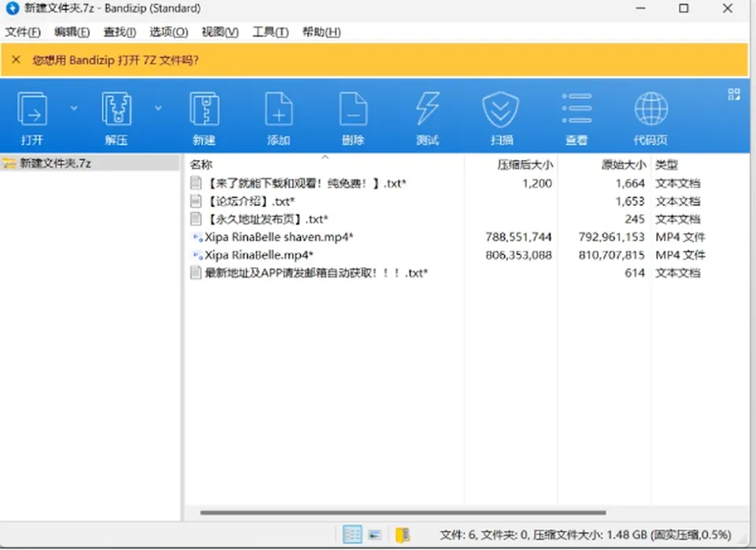
Task: Sort by the 压缩后大小 column header
Action: (x=524, y=165)
